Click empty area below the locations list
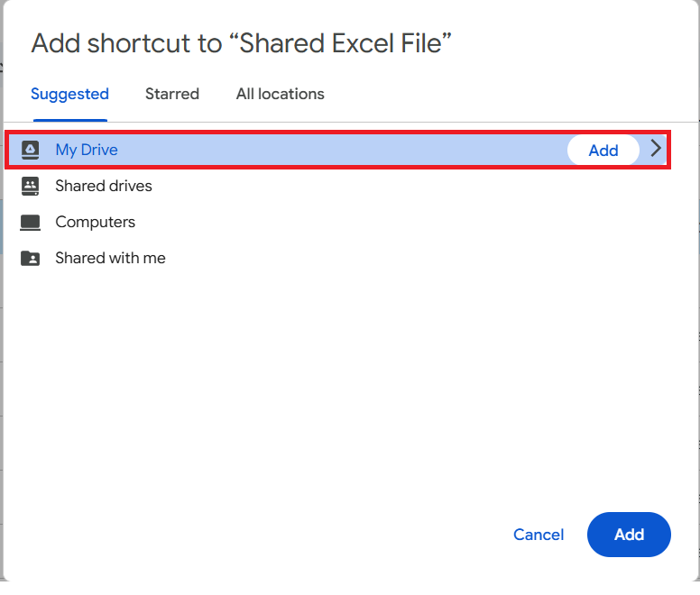 tap(350, 388)
